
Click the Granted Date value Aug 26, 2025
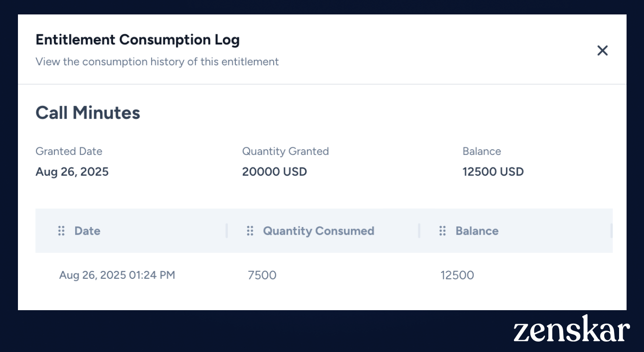(72, 172)
